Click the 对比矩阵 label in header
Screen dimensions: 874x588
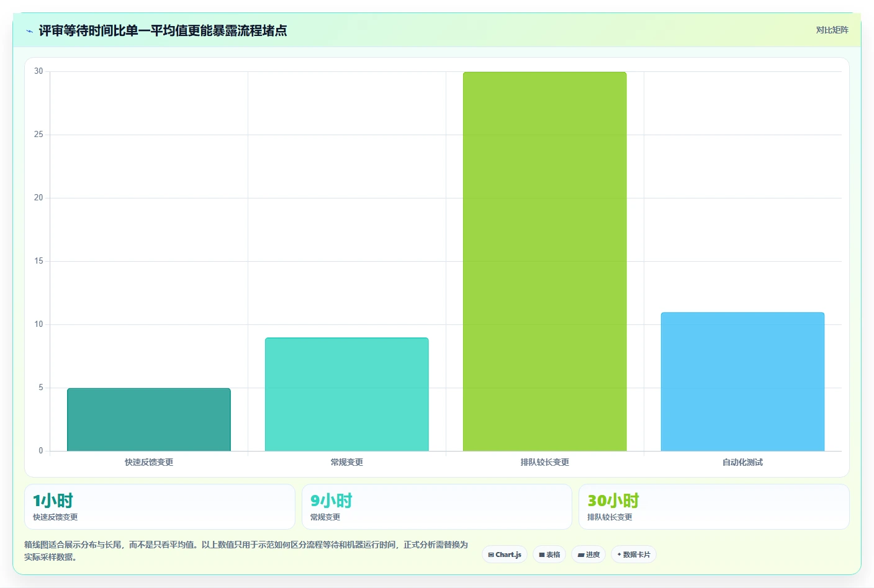(832, 30)
